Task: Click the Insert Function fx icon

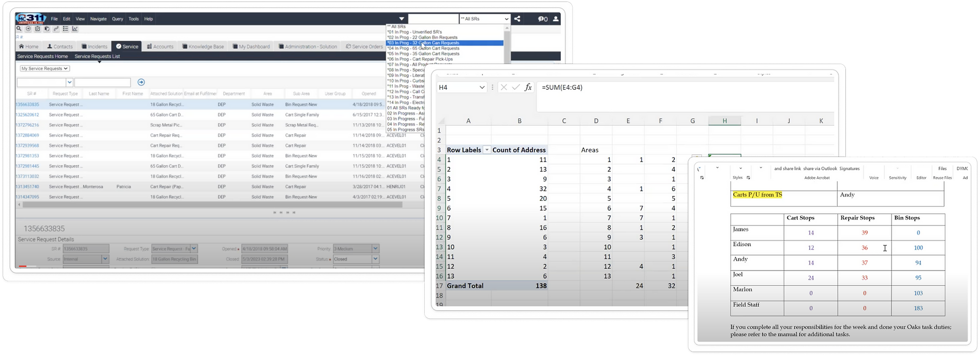Action: [528, 87]
